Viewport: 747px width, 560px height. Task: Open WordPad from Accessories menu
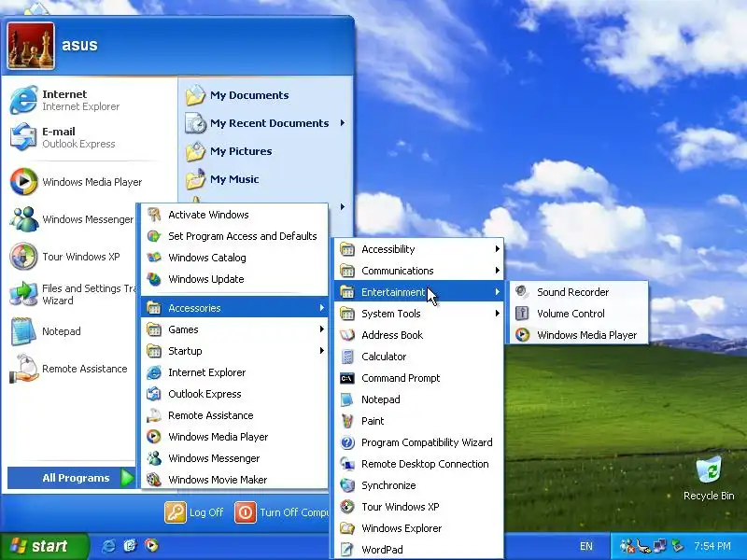[x=418, y=550]
